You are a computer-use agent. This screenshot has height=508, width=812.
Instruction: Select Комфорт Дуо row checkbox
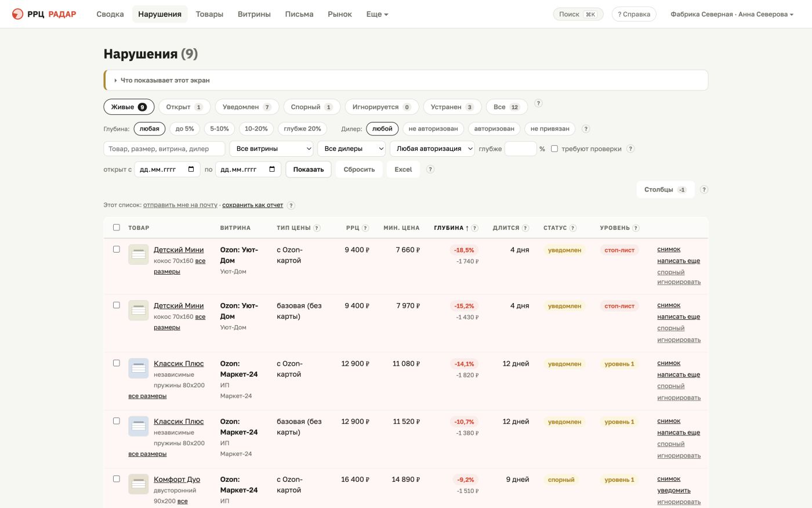pos(116,479)
